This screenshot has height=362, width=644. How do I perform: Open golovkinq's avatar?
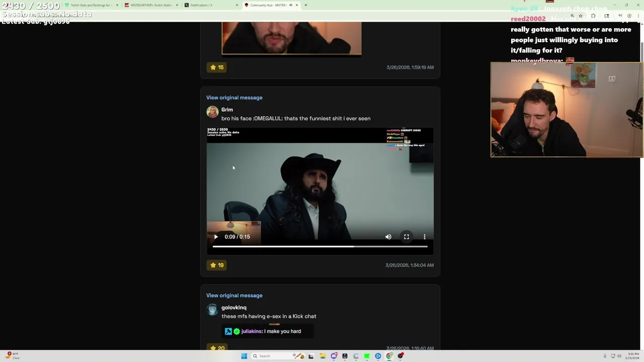(212, 310)
